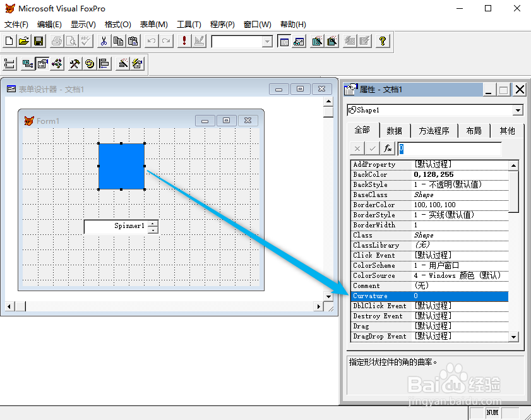Toggle the Properties Window toolbar button
The height and width of the screenshot is (420, 531).
(42, 64)
